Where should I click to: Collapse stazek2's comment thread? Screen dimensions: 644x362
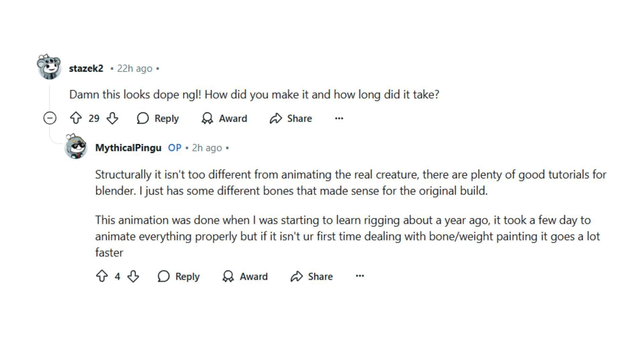(x=50, y=118)
